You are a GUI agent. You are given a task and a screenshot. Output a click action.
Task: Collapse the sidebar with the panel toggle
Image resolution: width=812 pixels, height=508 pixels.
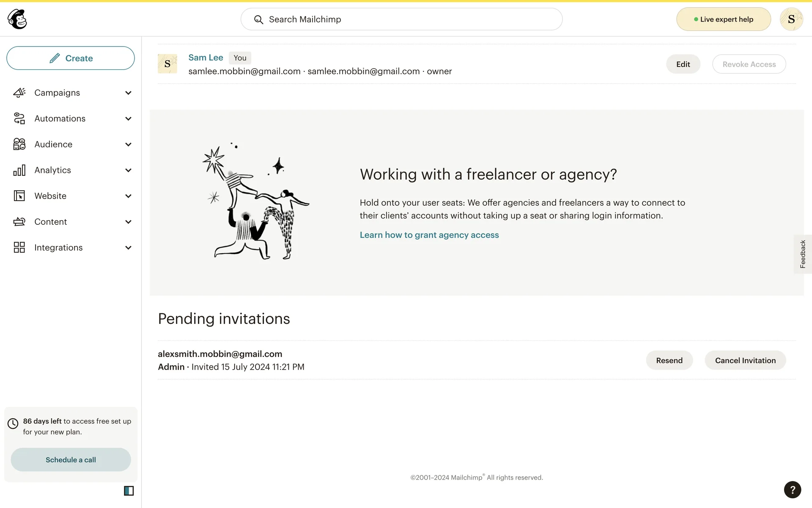[x=129, y=491]
